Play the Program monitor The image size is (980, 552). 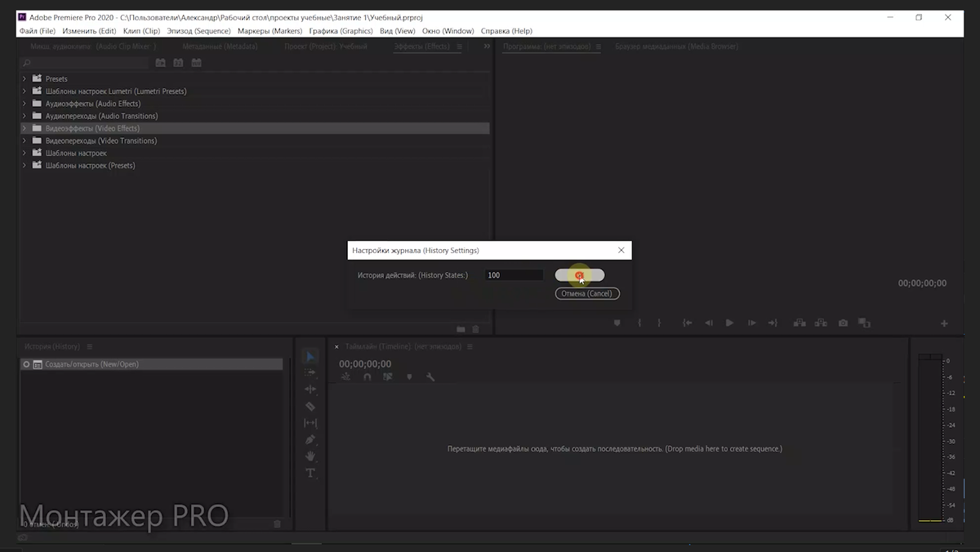click(x=730, y=323)
